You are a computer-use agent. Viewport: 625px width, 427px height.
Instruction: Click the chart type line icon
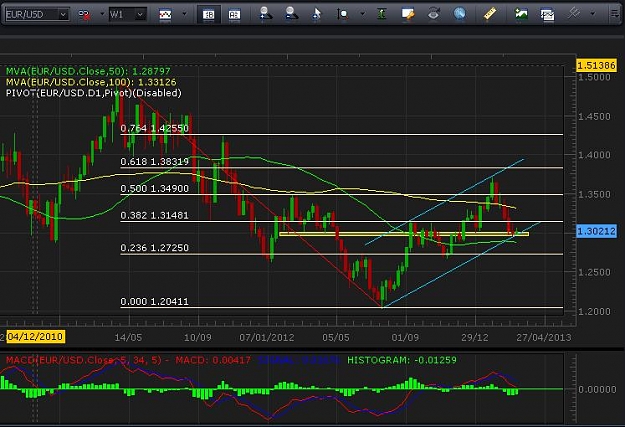(165, 15)
